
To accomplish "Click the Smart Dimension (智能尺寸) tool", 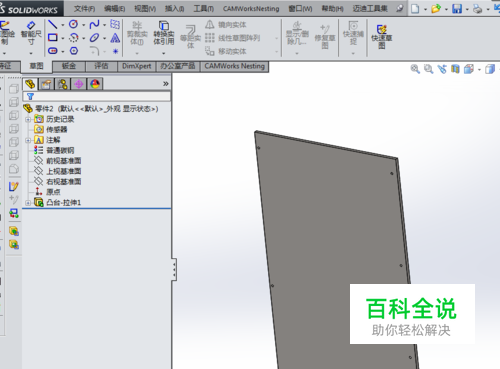I will (31, 33).
